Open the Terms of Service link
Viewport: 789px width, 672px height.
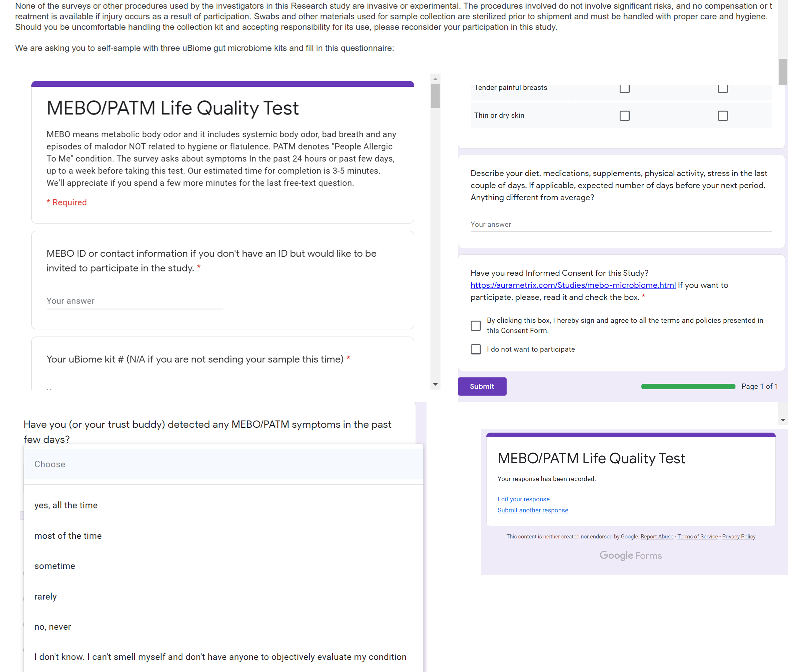(698, 536)
